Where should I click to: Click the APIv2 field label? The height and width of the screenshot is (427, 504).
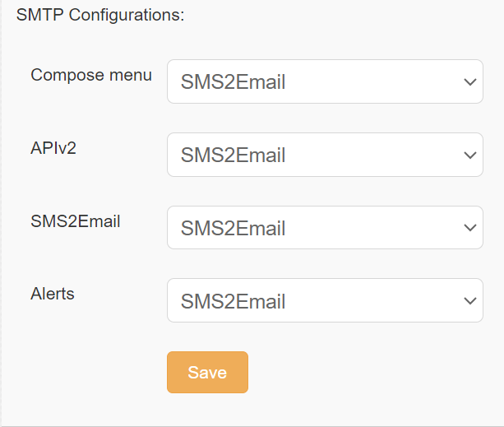pos(53,148)
